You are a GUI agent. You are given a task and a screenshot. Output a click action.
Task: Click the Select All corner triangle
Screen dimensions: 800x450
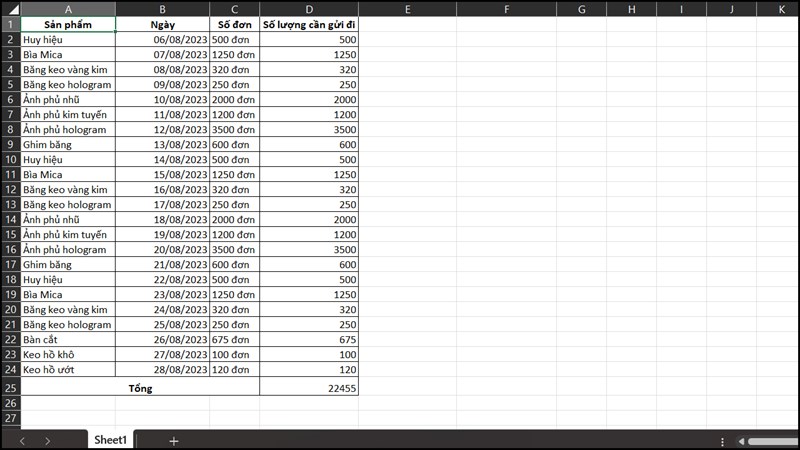(13, 9)
